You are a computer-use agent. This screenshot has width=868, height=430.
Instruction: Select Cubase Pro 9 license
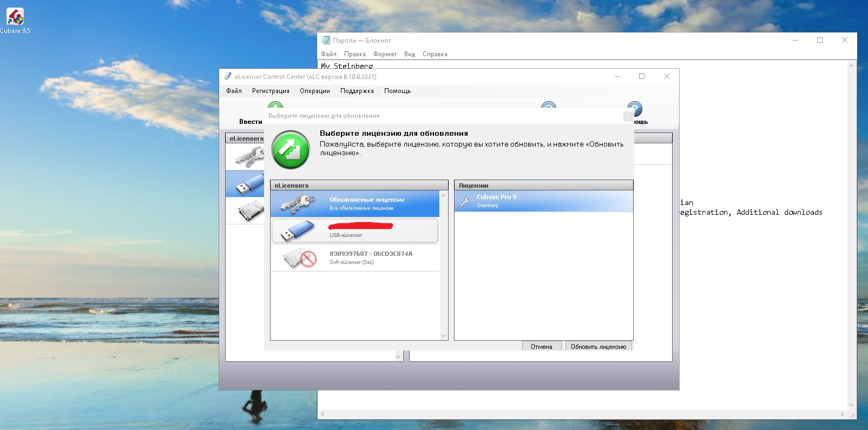point(543,201)
